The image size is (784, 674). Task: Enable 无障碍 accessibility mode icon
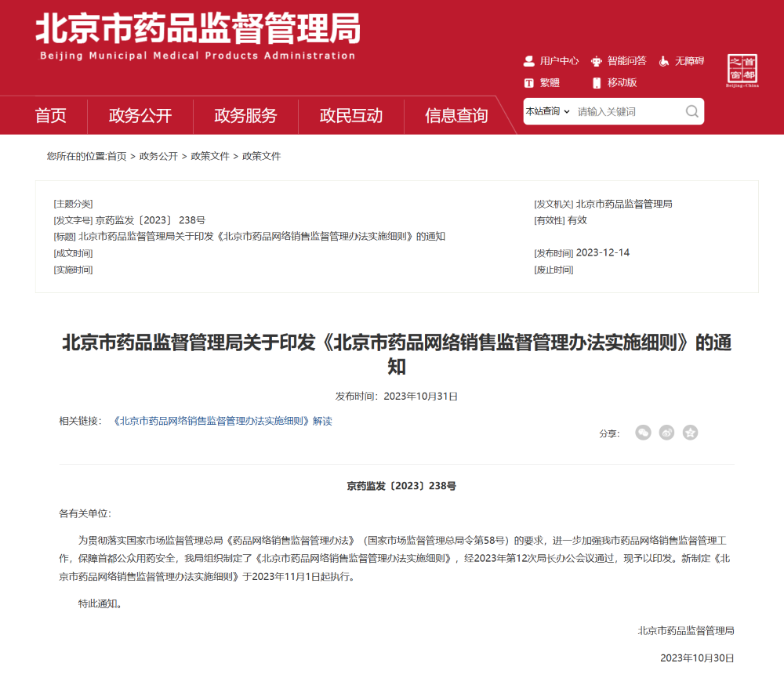pos(663,61)
